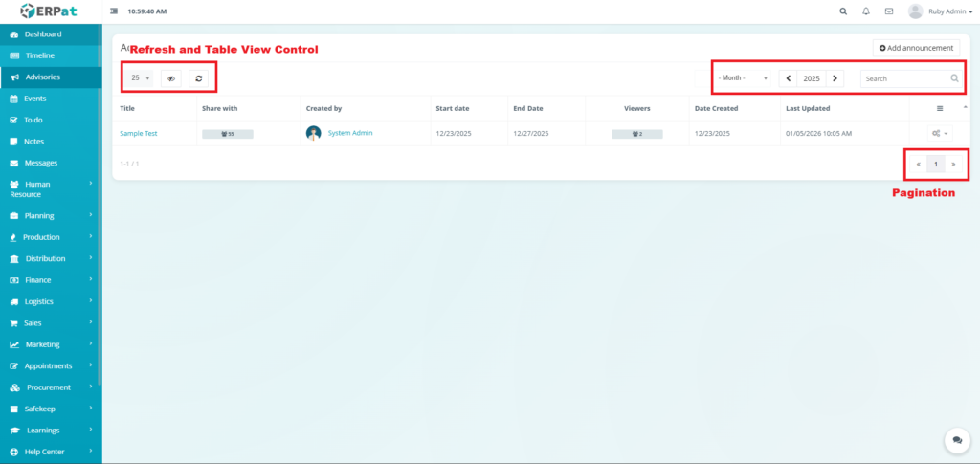Click the 01/05/2026 10:05 AM cell

pyautogui.click(x=819, y=133)
